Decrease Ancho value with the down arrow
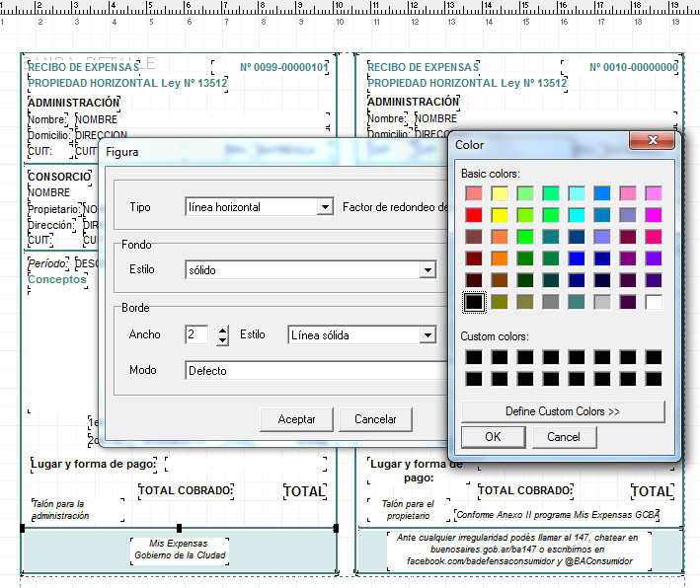Screen dimensions: 700x588 click(x=222, y=340)
